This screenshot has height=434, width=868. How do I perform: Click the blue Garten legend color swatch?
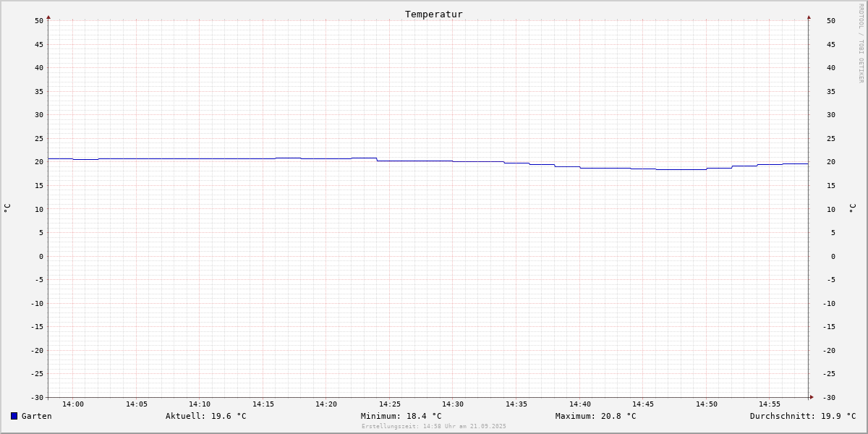(x=14, y=416)
